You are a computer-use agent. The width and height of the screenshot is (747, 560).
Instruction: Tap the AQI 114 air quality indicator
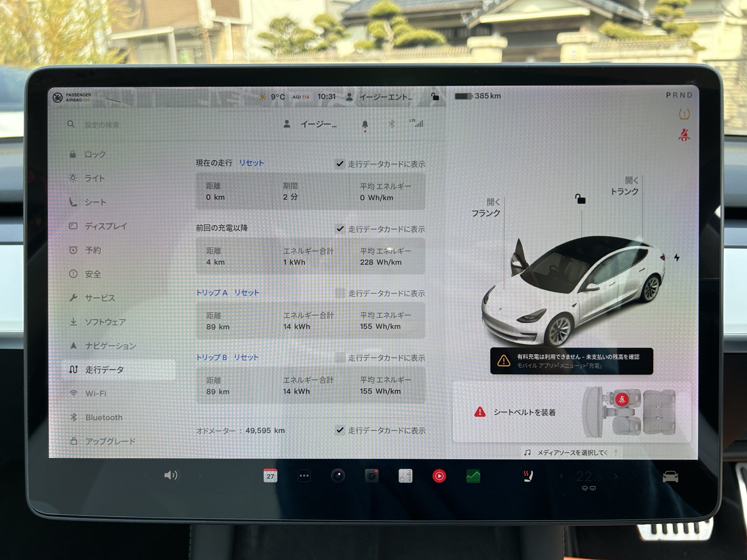(x=301, y=97)
